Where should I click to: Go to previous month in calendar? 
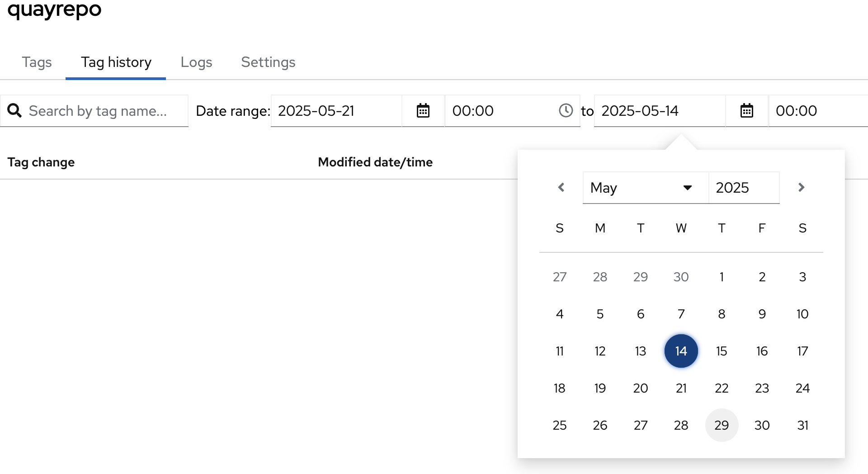[561, 187]
